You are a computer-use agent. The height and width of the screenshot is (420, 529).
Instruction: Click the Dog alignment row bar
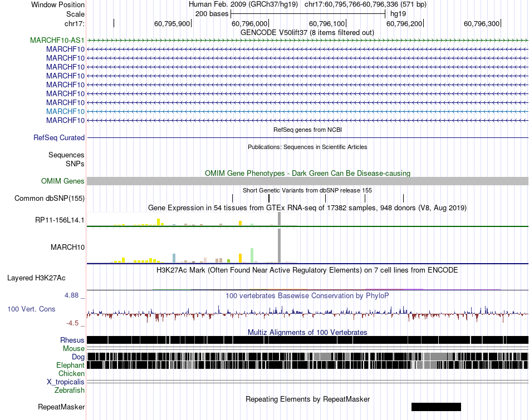tap(307, 357)
